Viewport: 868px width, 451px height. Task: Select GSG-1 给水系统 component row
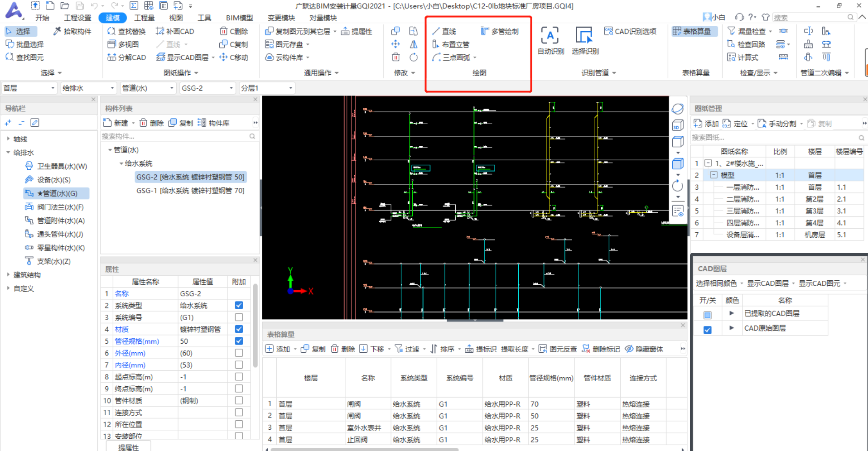pos(190,191)
